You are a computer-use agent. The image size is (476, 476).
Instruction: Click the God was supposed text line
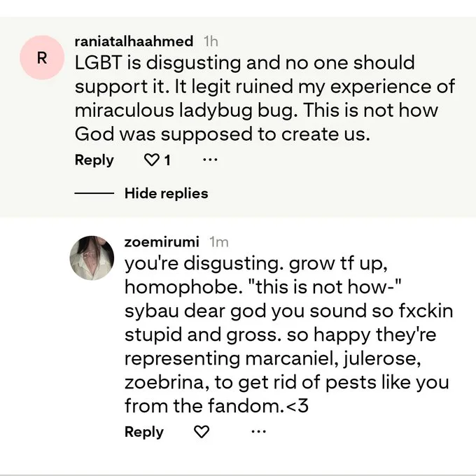pyautogui.click(x=223, y=134)
